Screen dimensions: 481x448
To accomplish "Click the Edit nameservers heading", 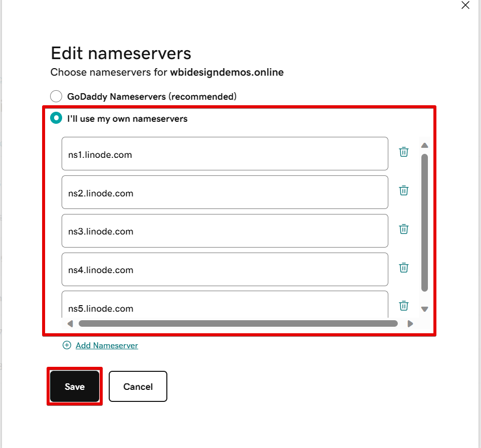I will coord(121,54).
